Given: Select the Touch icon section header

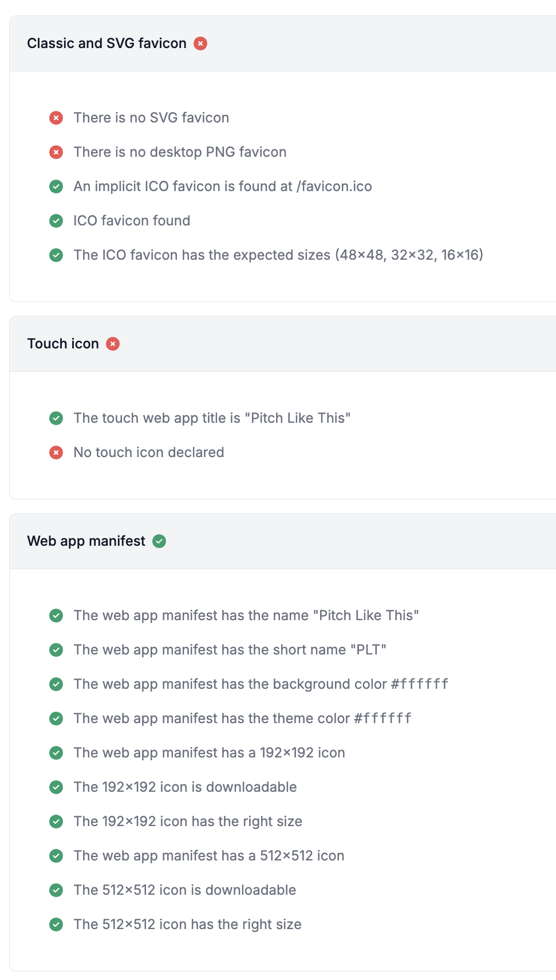Looking at the screenshot, I should pyautogui.click(x=63, y=344).
